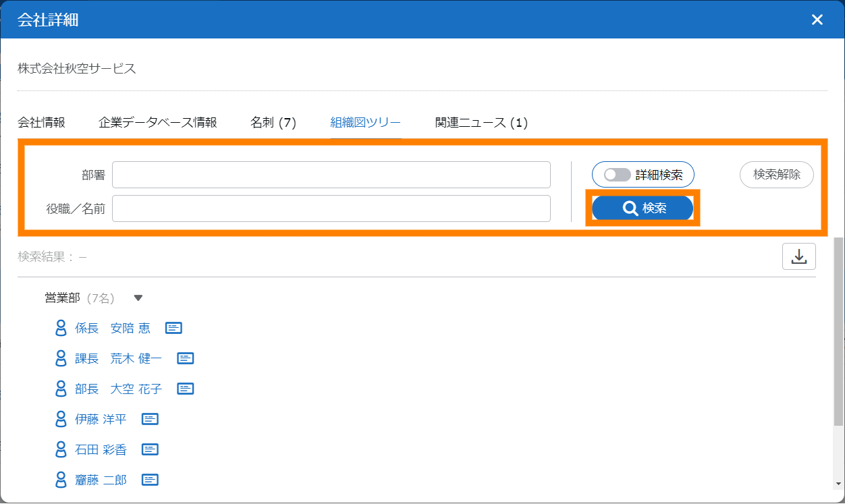The width and height of the screenshot is (845, 504).
Task: Open business card icon for 課長 荒木 健一
Action: coord(186,358)
